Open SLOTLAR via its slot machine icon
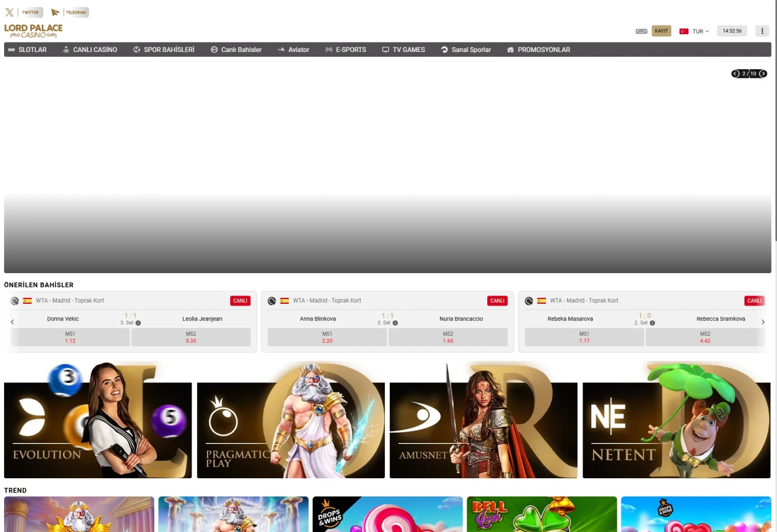This screenshot has height=532, width=777. point(11,50)
